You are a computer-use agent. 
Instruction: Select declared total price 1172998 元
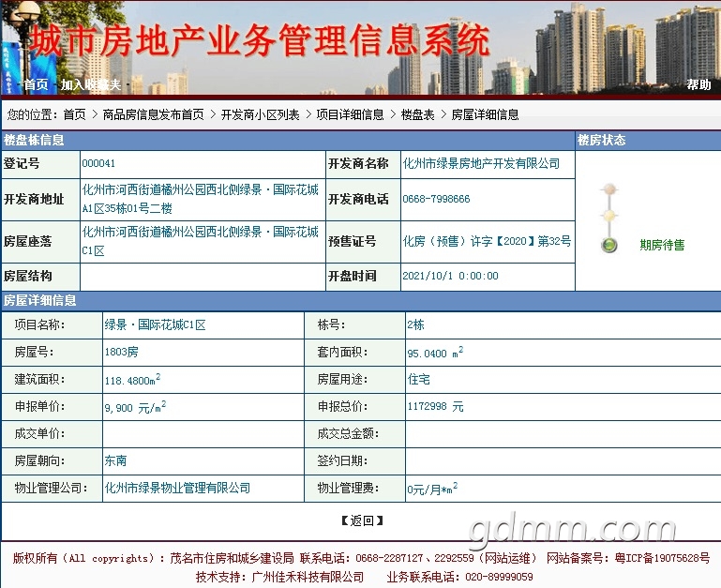click(x=435, y=406)
